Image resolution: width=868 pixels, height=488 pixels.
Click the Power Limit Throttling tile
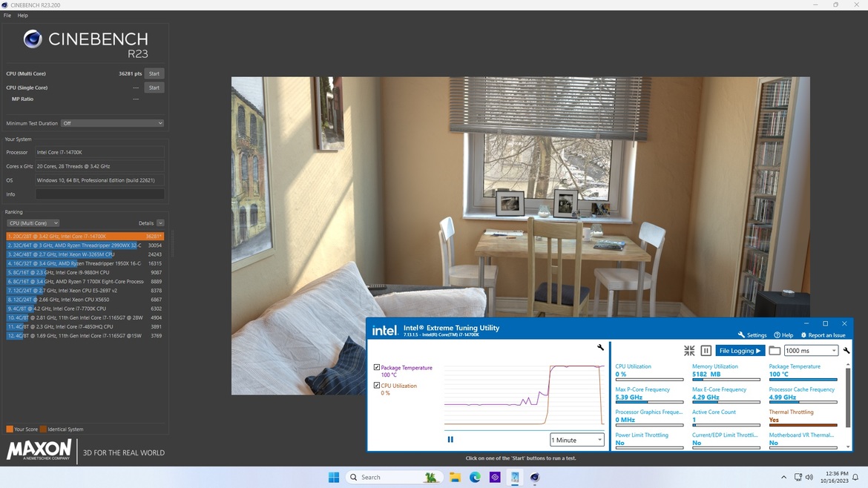(x=649, y=441)
